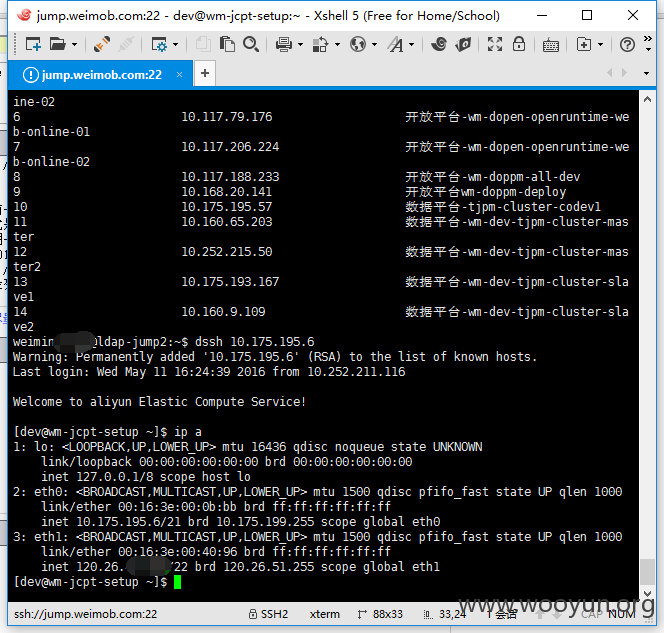Click MAC address 00:16:3e:00:0b:bb
The height and width of the screenshot is (633, 664).
pos(177,507)
